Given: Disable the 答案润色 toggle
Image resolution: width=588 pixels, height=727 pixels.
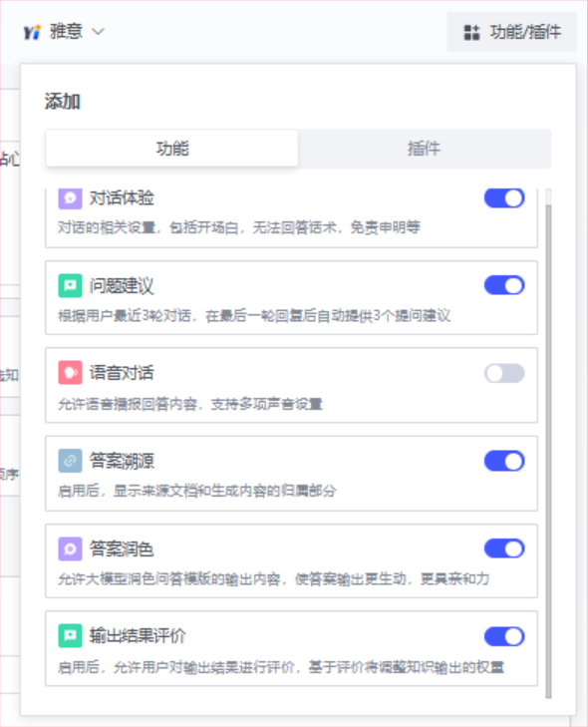Looking at the screenshot, I should click(504, 548).
